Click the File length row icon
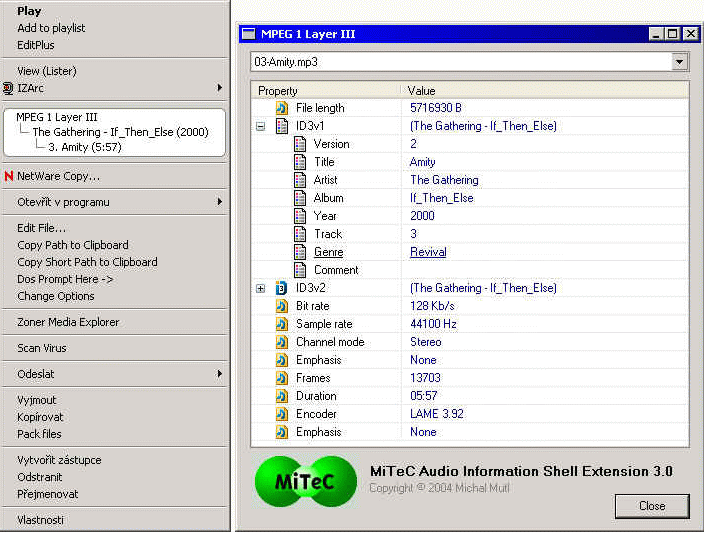Image resolution: width=704 pixels, height=533 pixels. coord(282,108)
